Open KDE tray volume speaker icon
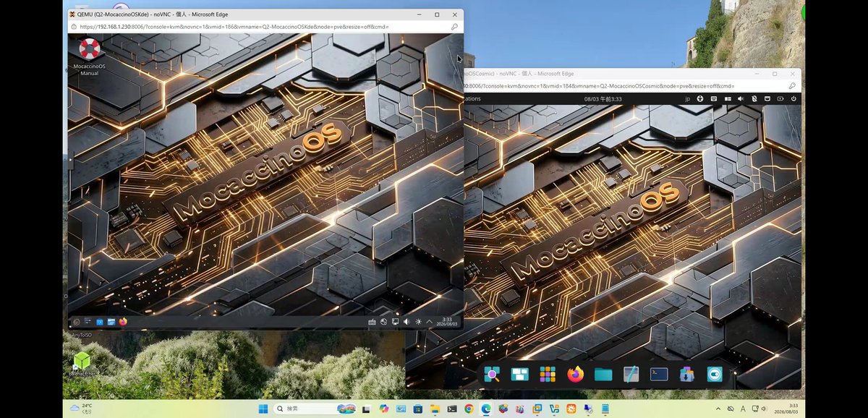Viewport: 868px width, 418px height. click(x=407, y=322)
